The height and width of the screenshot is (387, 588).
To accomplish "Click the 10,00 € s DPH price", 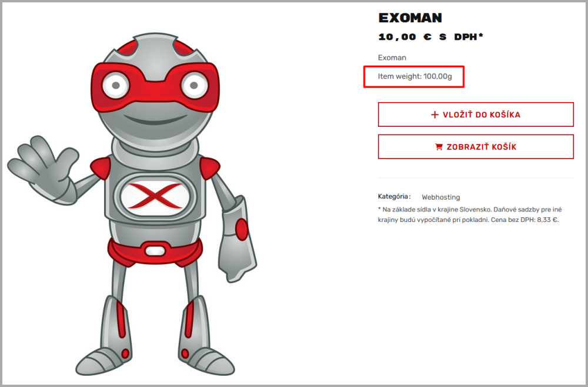I will pos(431,37).
